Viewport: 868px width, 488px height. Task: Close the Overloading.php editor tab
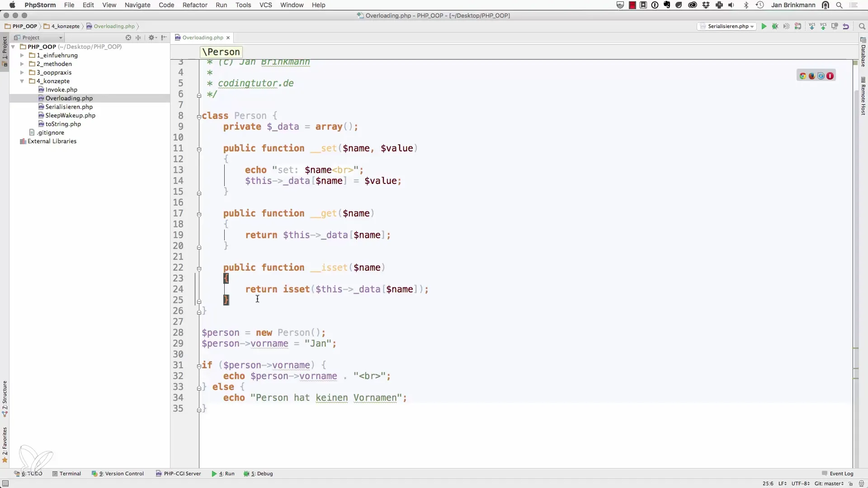228,38
